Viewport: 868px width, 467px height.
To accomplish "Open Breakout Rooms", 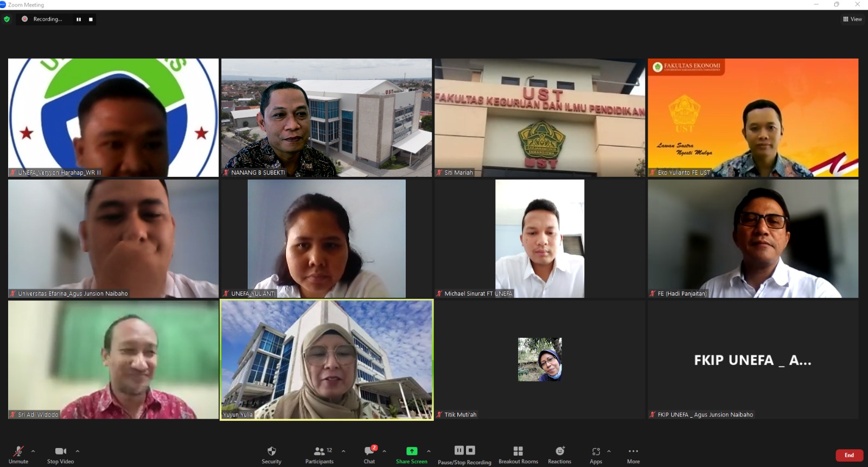I will [x=518, y=455].
